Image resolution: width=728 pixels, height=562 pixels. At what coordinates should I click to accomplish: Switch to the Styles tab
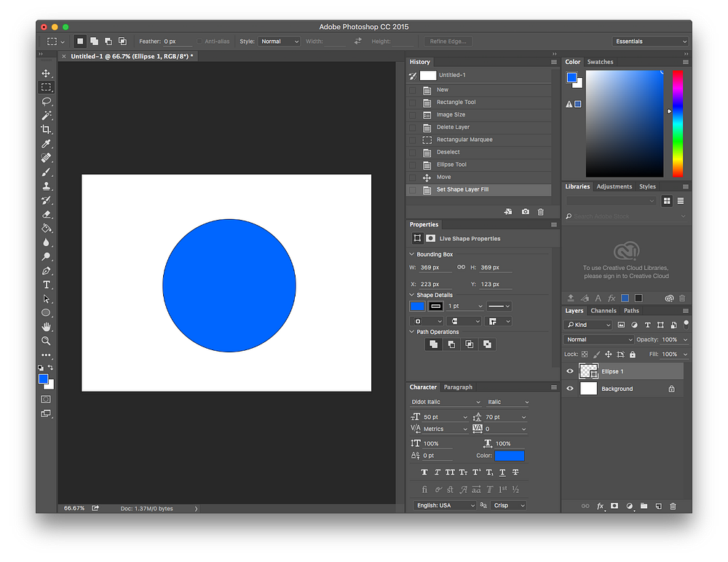647,186
